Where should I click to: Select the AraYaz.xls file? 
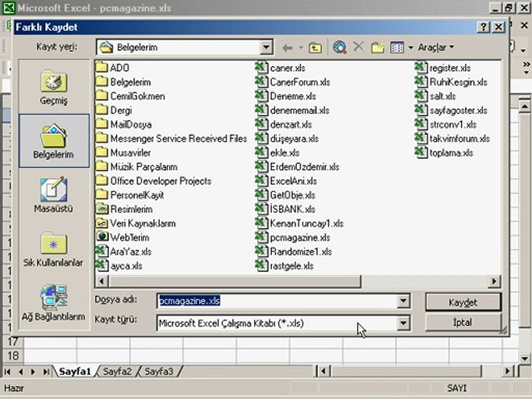tap(124, 252)
